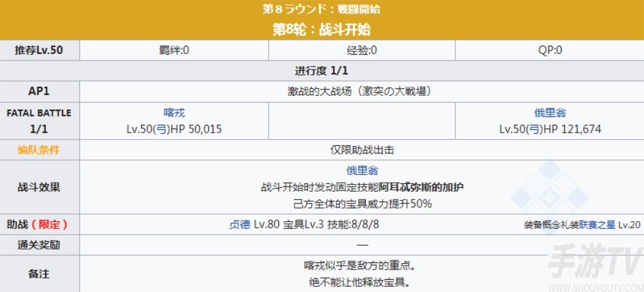Click the 经验:0 cell
Viewport: 644px width, 292px height.
point(362,50)
